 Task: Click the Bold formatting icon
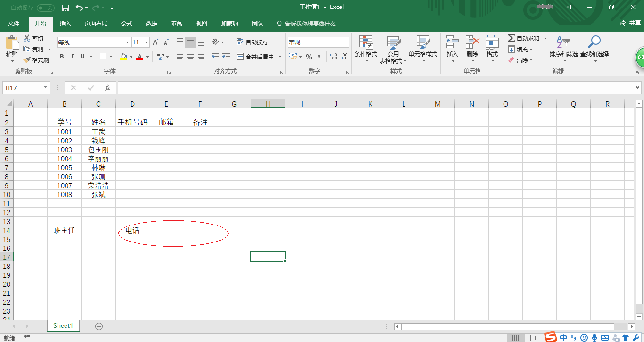pyautogui.click(x=62, y=57)
